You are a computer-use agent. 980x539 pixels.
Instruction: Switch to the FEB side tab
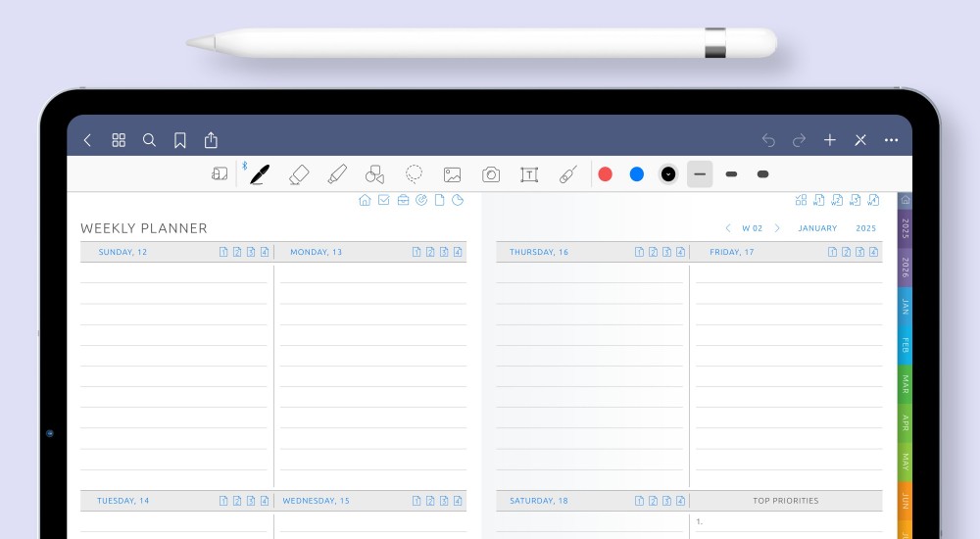pyautogui.click(x=905, y=345)
